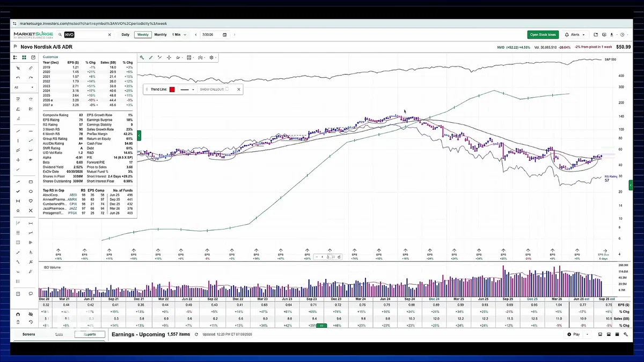
Task: Enable the Show Callout checkbox
Action: [226, 89]
